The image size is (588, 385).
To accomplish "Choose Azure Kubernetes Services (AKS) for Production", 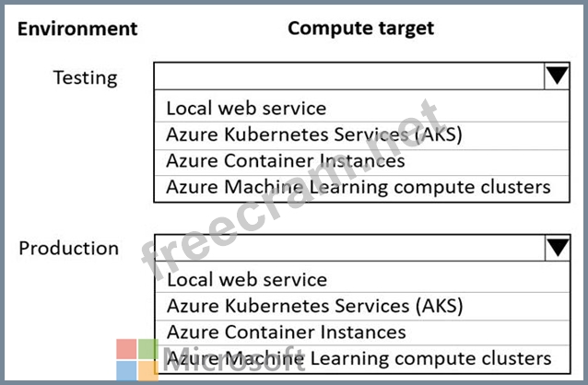I will pos(313,305).
